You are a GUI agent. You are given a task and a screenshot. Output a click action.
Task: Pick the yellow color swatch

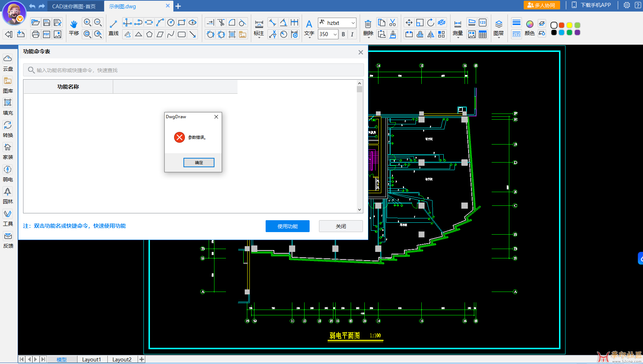pyautogui.click(x=569, y=25)
